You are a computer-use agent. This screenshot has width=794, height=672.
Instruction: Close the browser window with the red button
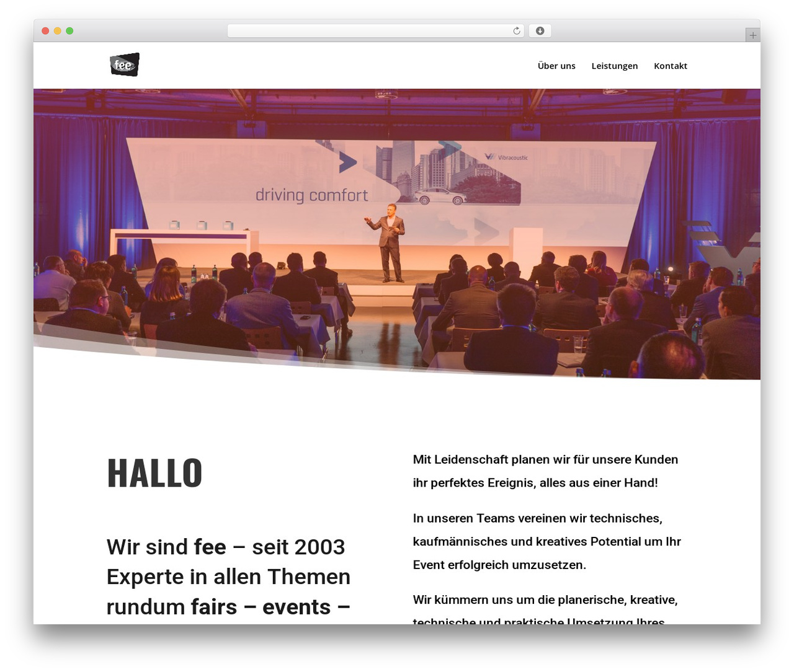coord(45,31)
